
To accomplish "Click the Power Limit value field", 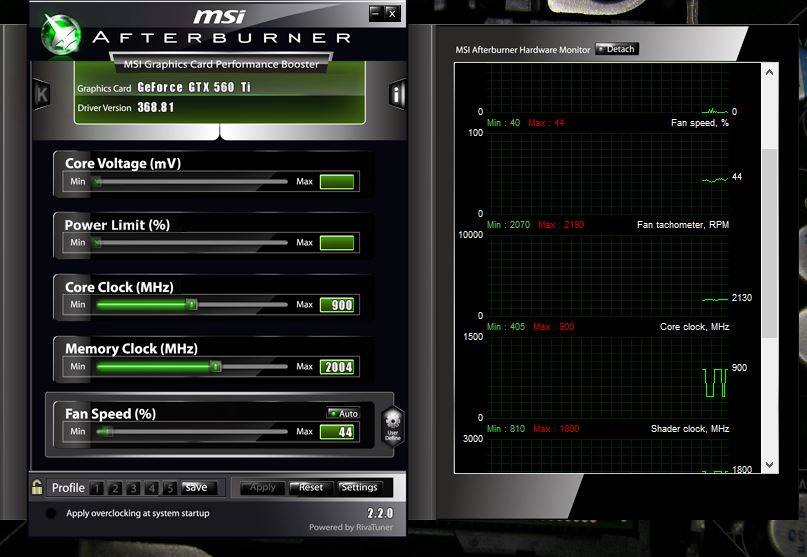I will pos(337,242).
